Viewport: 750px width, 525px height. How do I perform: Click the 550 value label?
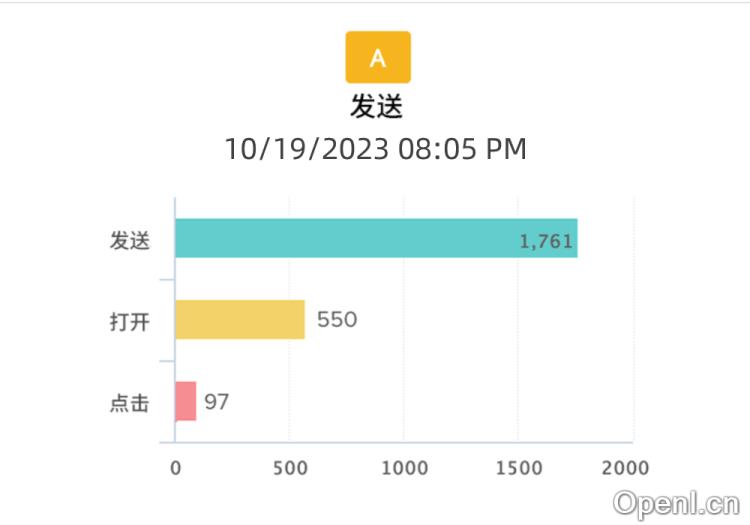(x=337, y=320)
